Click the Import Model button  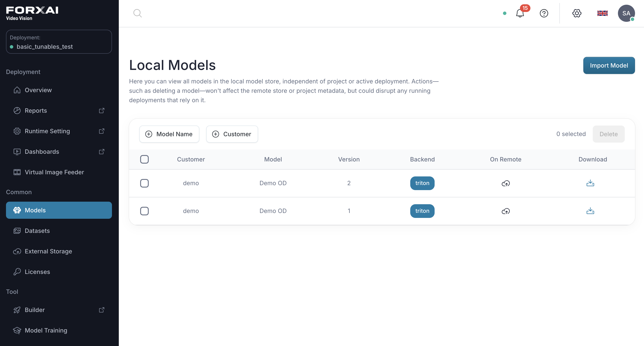[609, 66]
